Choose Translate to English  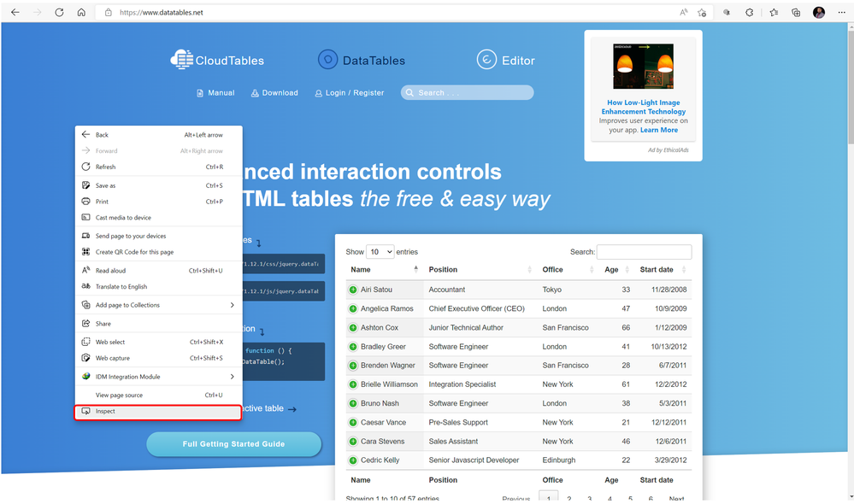158,286
